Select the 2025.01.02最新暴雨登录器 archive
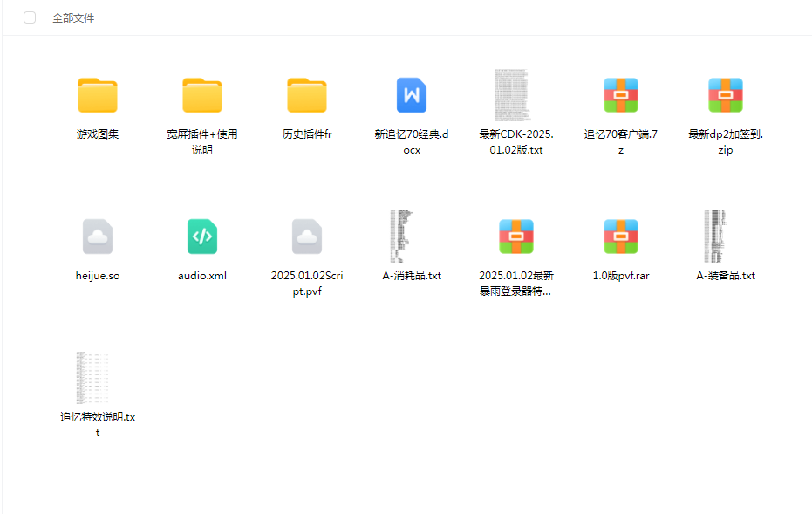This screenshot has width=812, height=514. (x=515, y=236)
